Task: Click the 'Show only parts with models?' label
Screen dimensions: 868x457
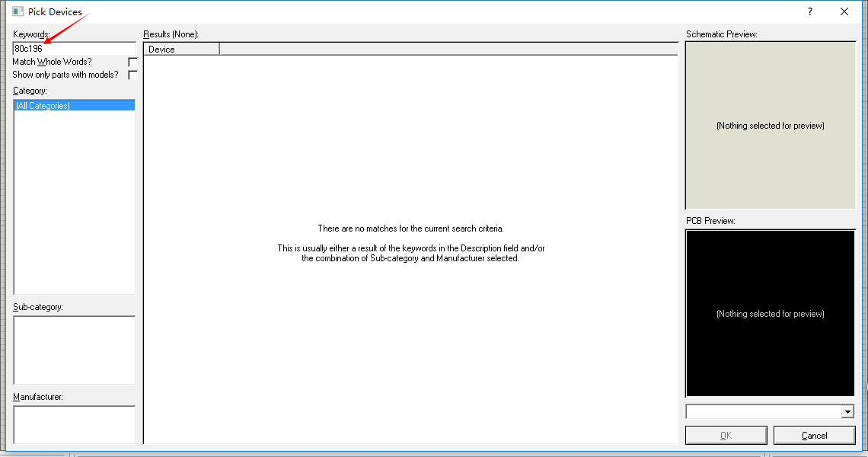Action: [65, 75]
